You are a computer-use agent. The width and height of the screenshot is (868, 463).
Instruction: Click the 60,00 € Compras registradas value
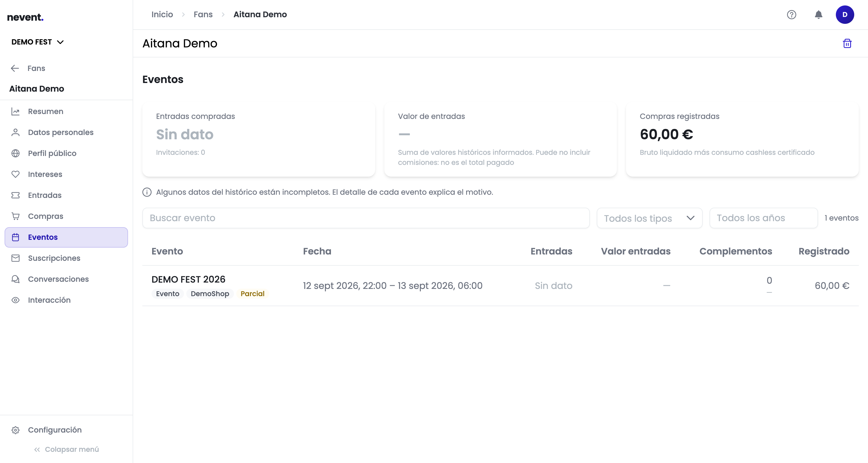[666, 134]
